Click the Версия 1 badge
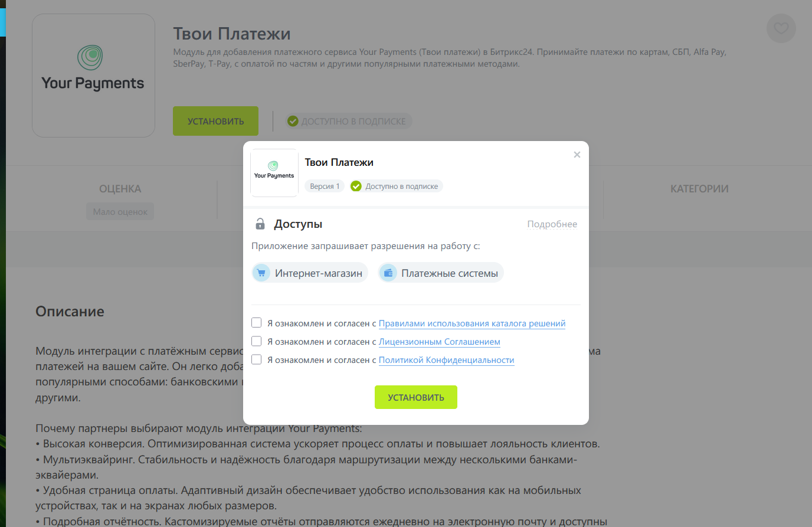The image size is (812, 527). pos(325,186)
